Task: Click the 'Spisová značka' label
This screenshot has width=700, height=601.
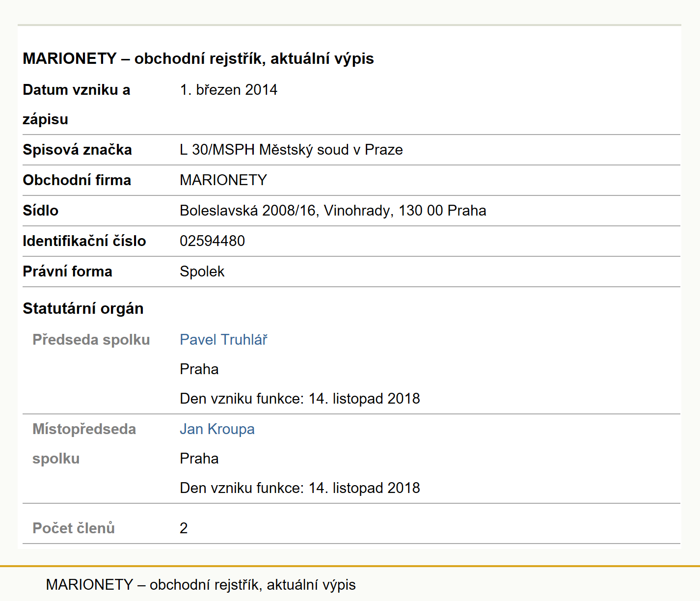Action: [77, 149]
